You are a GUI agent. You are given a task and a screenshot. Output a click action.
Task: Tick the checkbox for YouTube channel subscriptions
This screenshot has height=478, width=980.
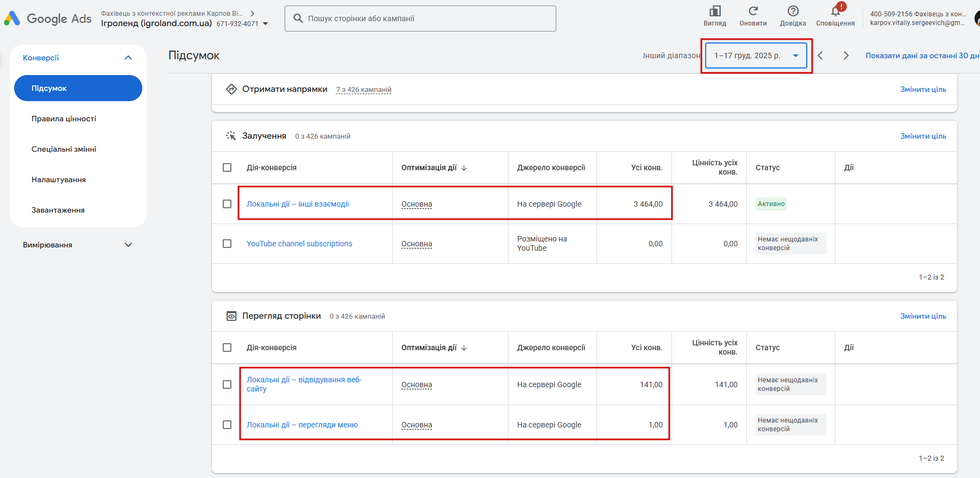tap(227, 244)
